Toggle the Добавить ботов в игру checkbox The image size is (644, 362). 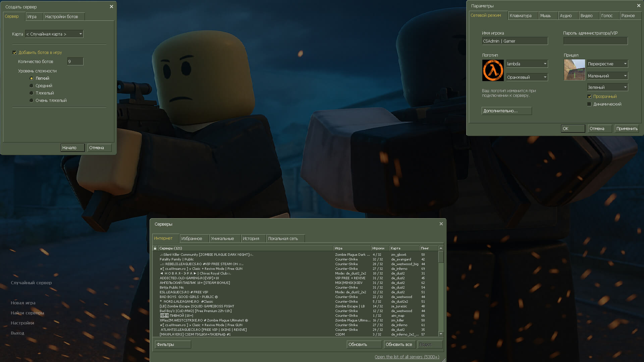click(x=14, y=53)
